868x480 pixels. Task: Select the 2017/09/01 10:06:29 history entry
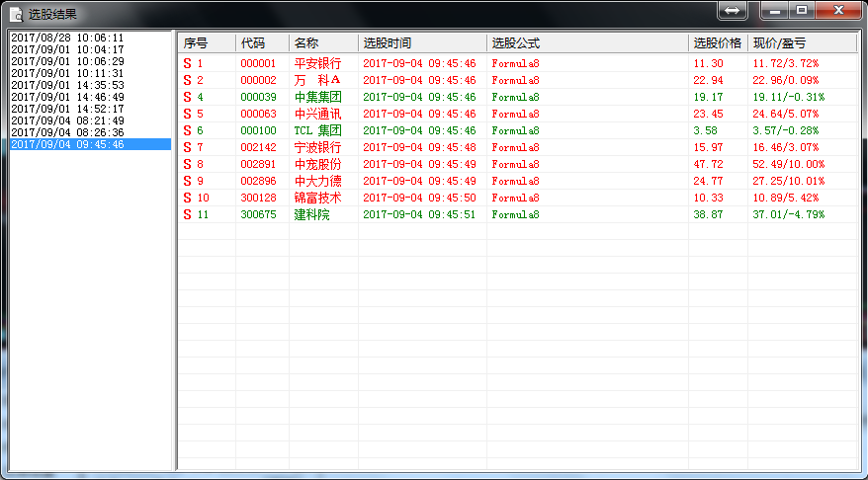pos(90,61)
